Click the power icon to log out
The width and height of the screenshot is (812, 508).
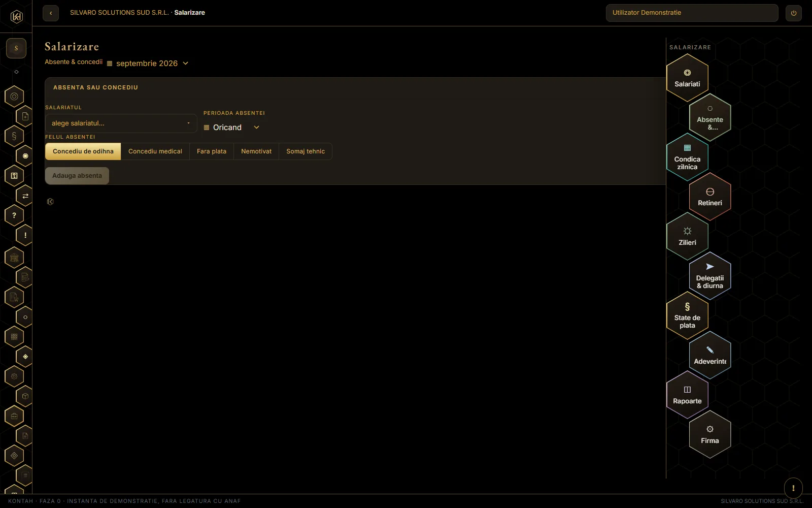pos(794,13)
